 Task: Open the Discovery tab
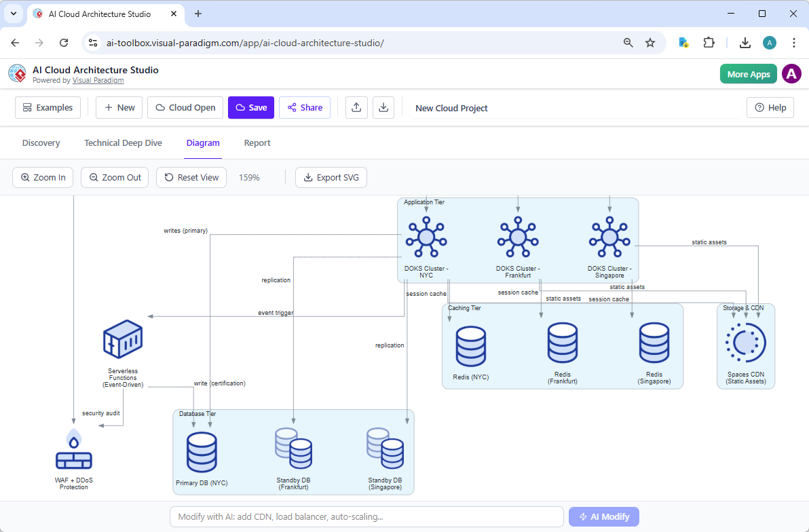point(41,142)
